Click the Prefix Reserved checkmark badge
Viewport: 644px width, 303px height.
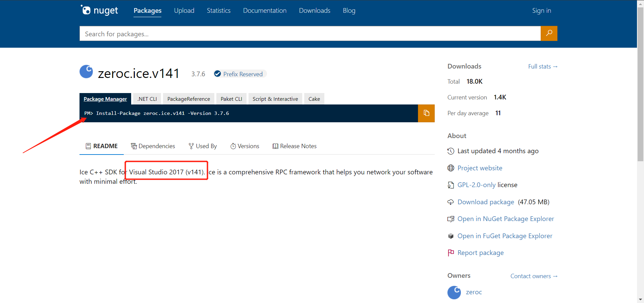click(217, 74)
